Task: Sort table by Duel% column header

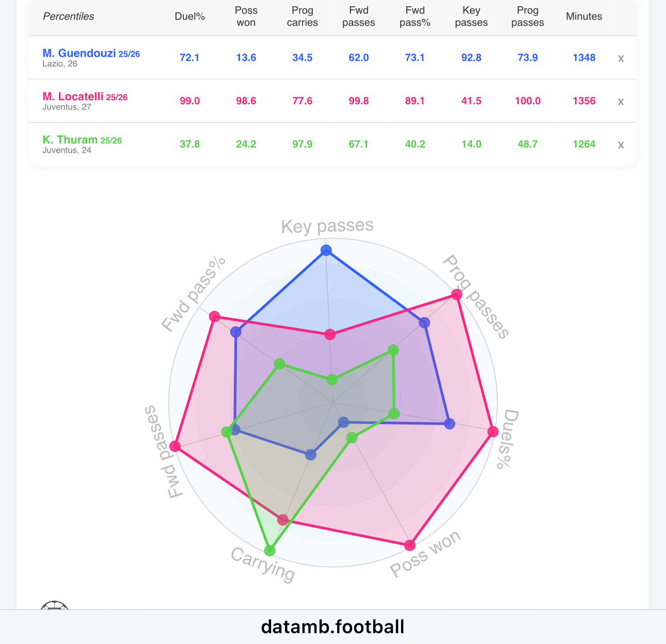Action: 189,17
